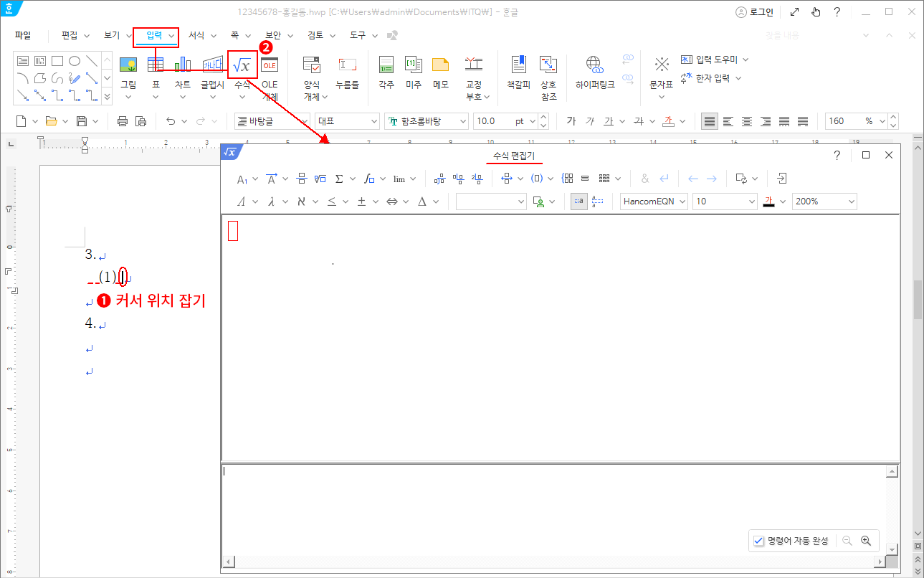Viewport: 924px width, 578px height.
Task: Click the 글맵시 word art icon
Action: [x=212, y=65]
